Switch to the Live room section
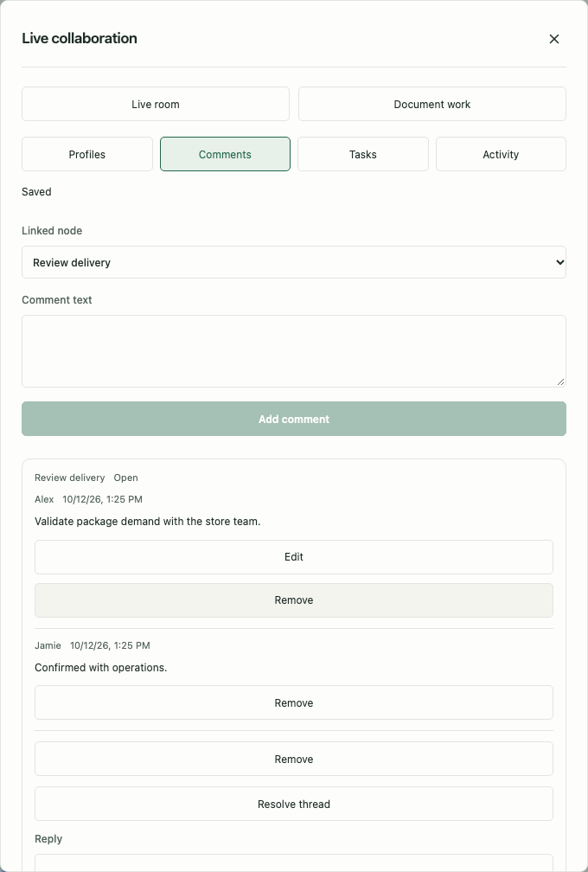Image resolution: width=588 pixels, height=872 pixels. (156, 104)
